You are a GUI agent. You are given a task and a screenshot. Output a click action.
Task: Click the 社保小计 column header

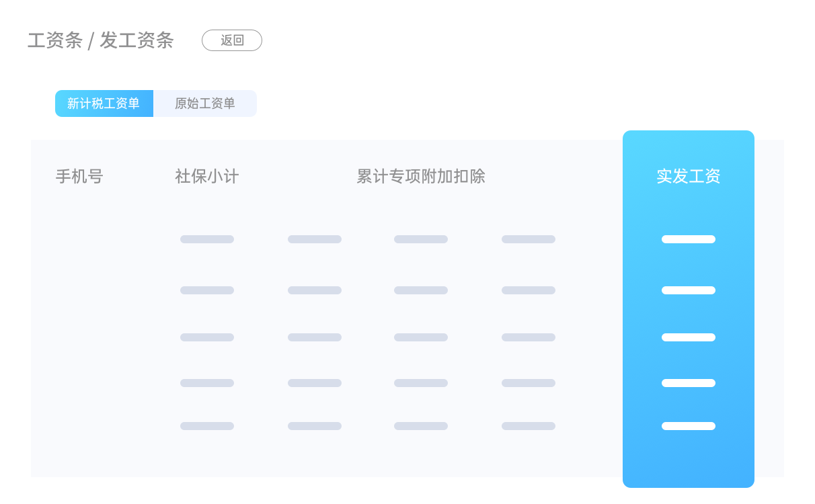click(x=207, y=177)
